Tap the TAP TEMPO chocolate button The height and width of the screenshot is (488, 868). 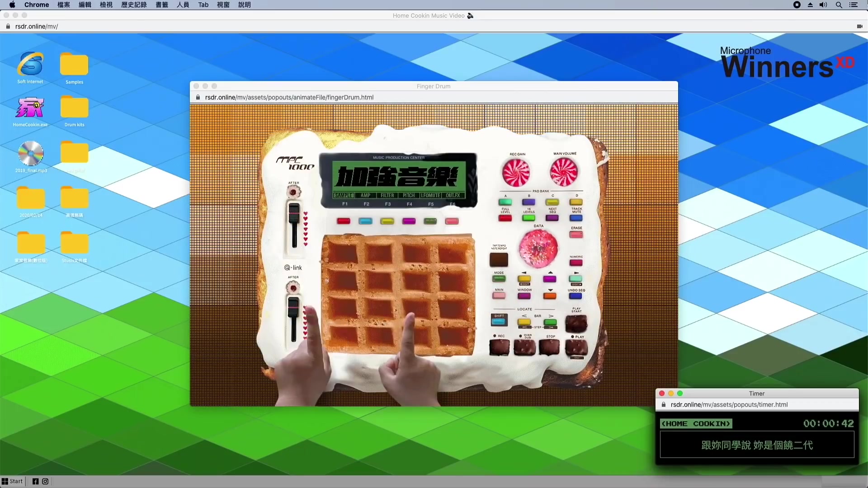point(499,259)
